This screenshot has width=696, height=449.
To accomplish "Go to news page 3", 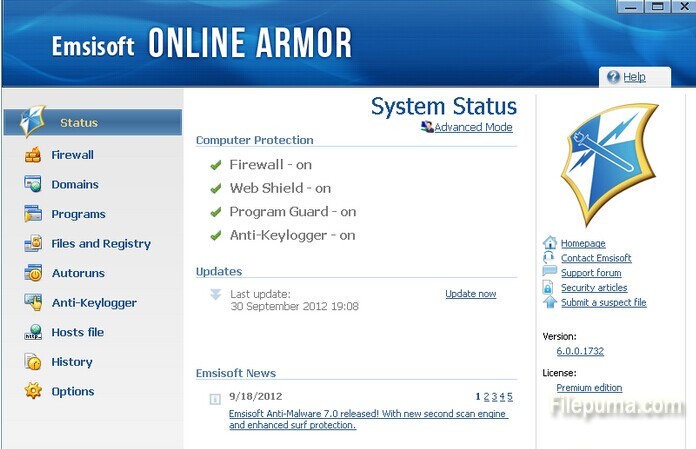I will (x=494, y=397).
